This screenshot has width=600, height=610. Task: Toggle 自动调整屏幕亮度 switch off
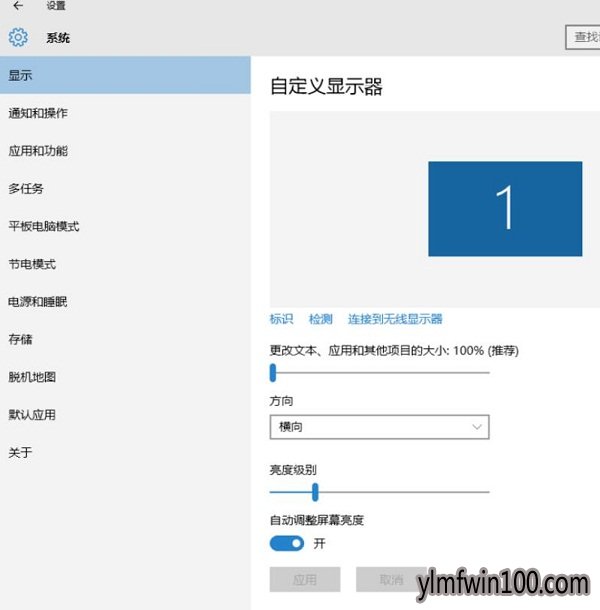(x=287, y=543)
